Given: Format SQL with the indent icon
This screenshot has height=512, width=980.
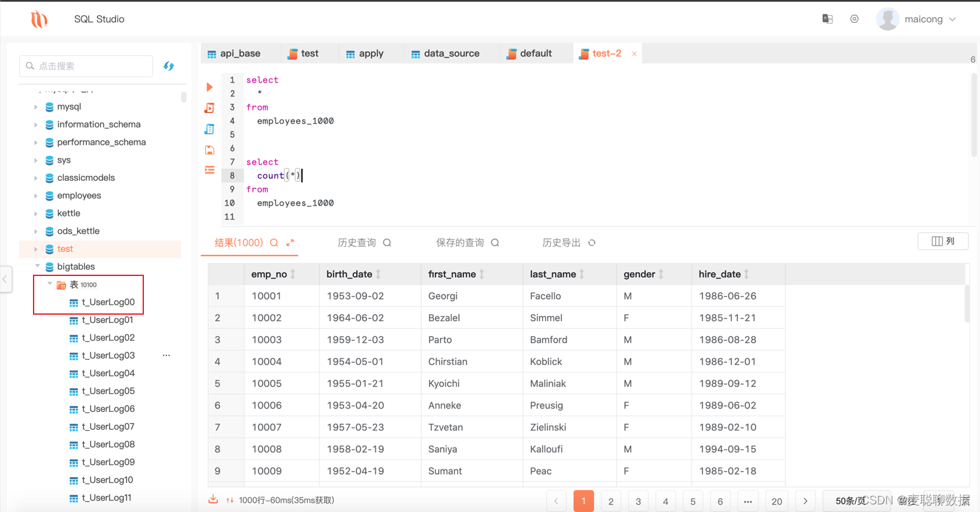Looking at the screenshot, I should point(210,170).
